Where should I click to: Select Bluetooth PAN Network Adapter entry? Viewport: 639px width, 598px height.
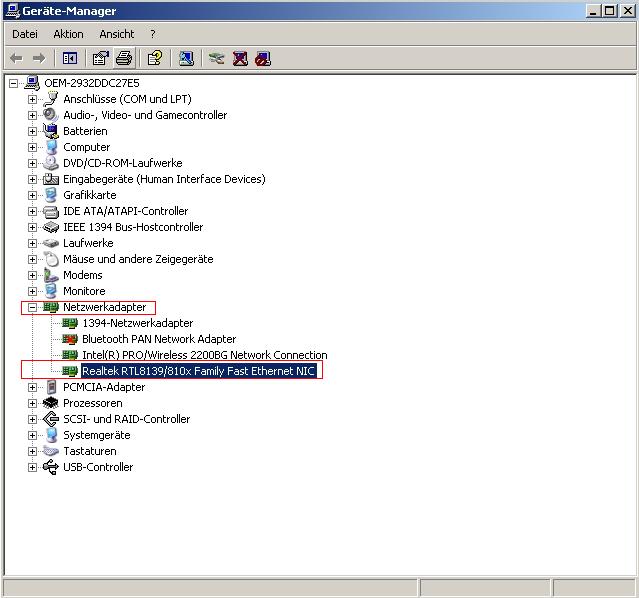coord(159,339)
